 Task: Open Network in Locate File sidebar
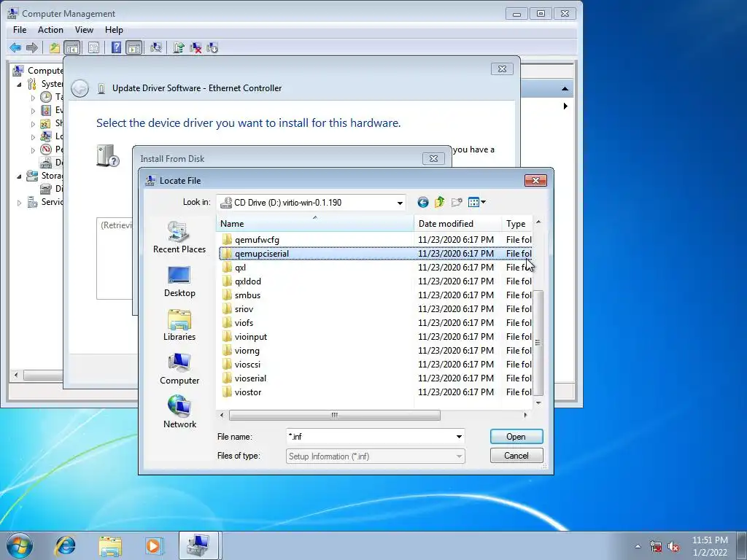click(x=179, y=413)
